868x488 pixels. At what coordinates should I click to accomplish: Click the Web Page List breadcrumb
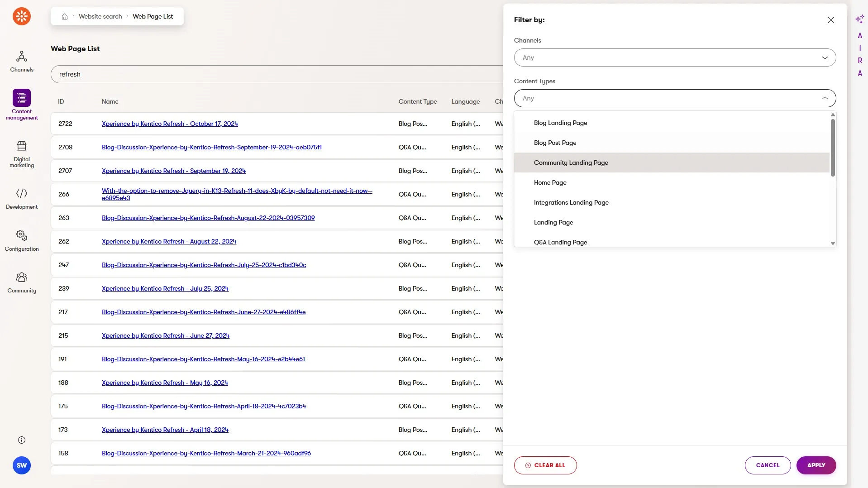(x=153, y=16)
